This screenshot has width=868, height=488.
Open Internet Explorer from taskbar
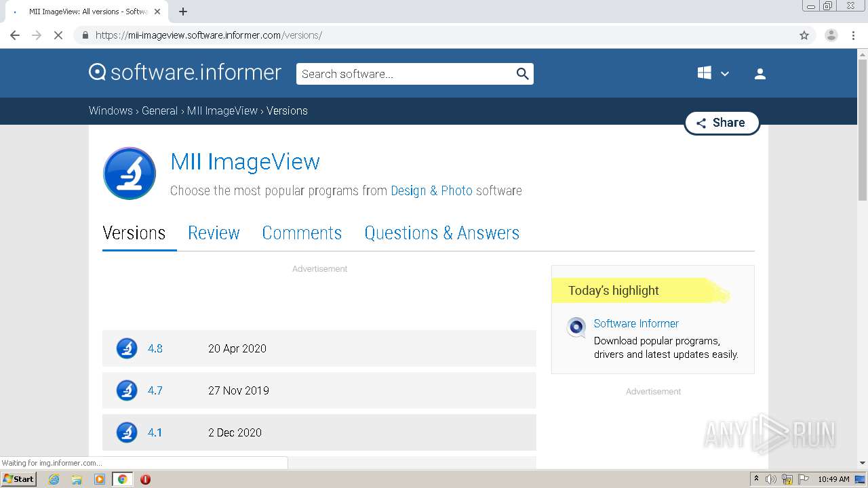click(x=54, y=479)
